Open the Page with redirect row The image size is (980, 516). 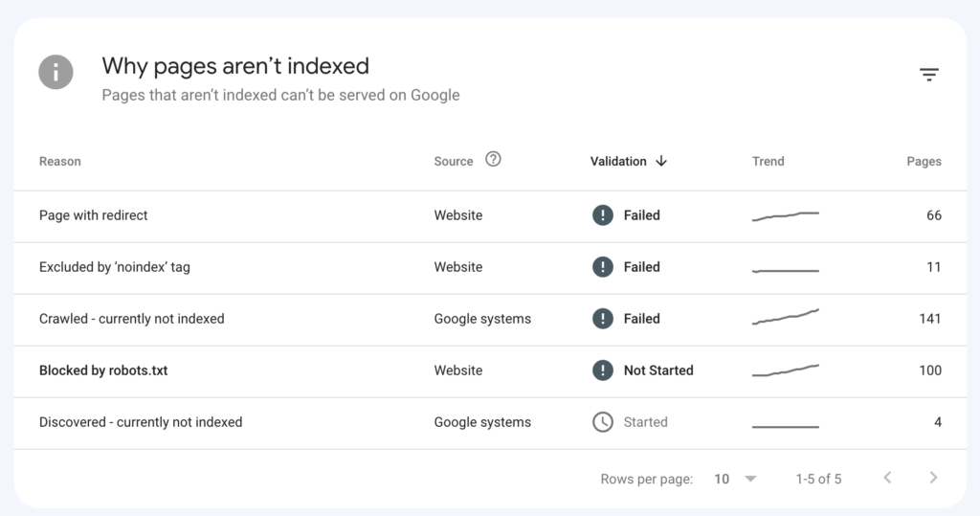coord(94,215)
